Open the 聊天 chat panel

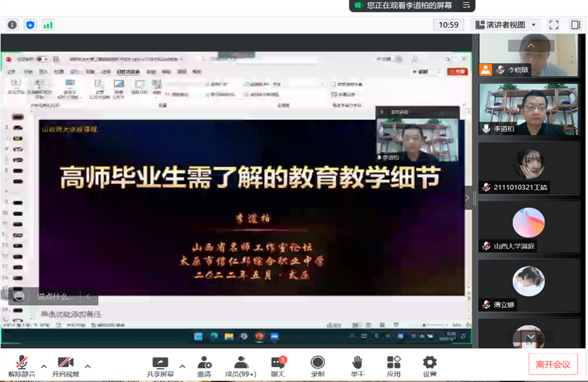tap(278, 366)
